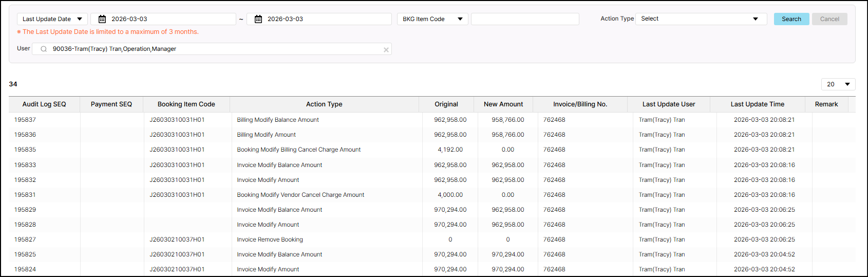The width and height of the screenshot is (868, 277).
Task: Open the Action Type Select dropdown
Action: tap(701, 19)
